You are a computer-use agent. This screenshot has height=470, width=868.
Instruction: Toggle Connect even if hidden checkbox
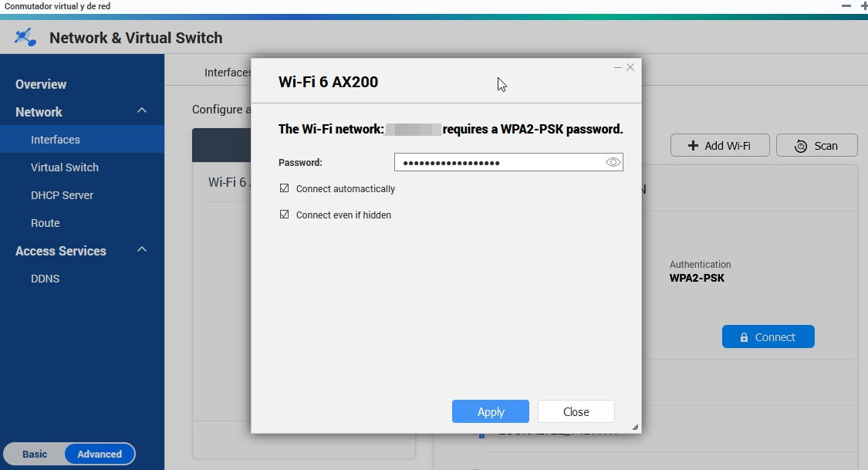(285, 215)
